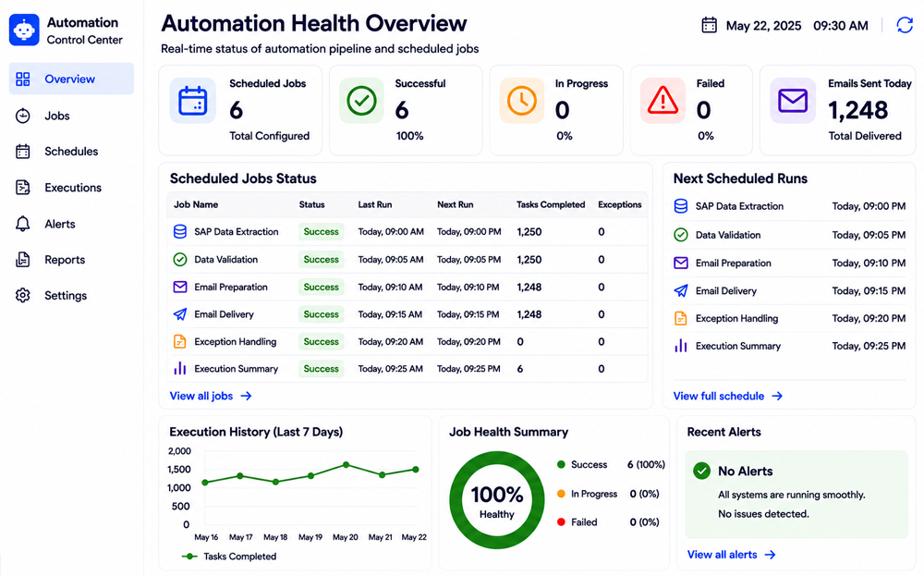924x576 pixels.
Task: Click the Jobs clock icon in the sidebar
Action: [23, 116]
